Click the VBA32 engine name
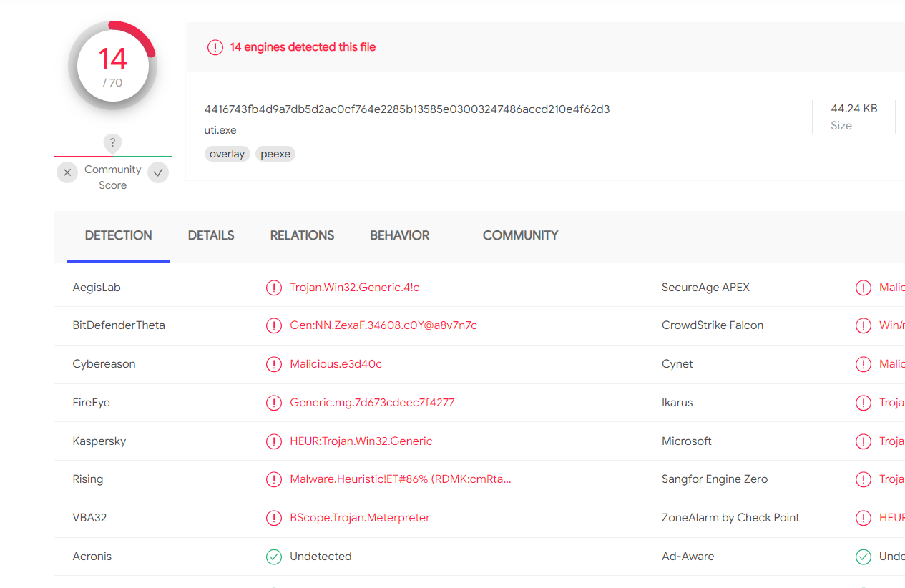 coord(89,518)
